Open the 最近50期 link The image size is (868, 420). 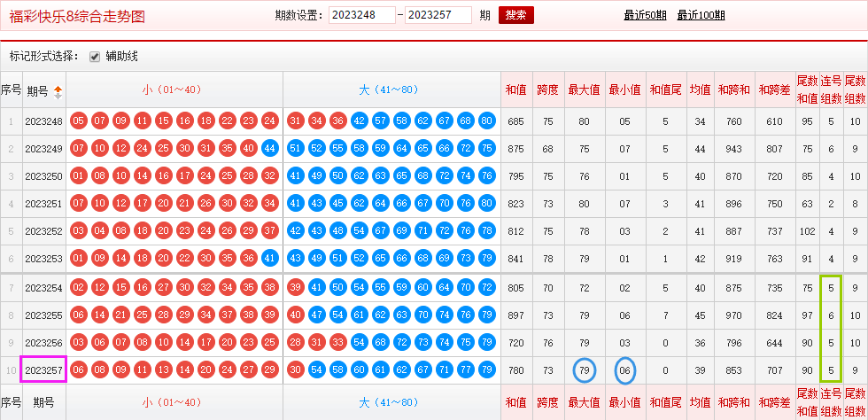click(x=645, y=15)
